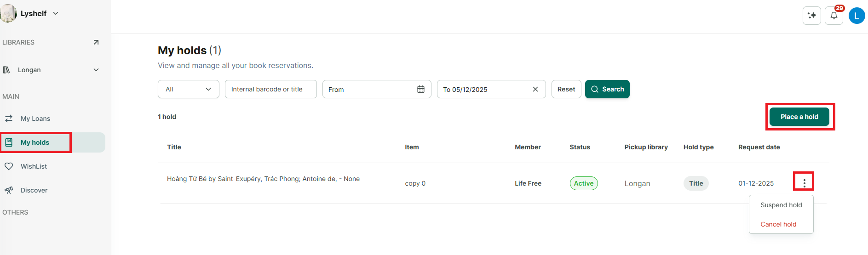The image size is (868, 255).
Task: Click the Title hold type badge
Action: pyautogui.click(x=696, y=183)
